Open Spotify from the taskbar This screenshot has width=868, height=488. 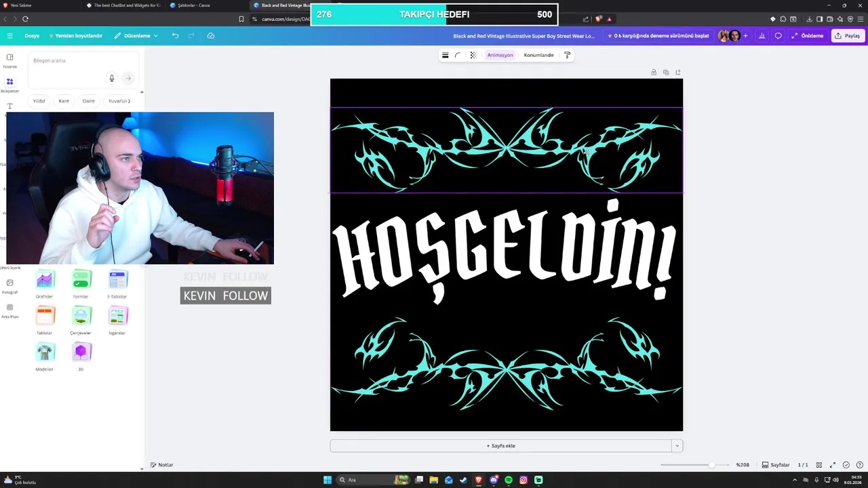click(x=509, y=480)
